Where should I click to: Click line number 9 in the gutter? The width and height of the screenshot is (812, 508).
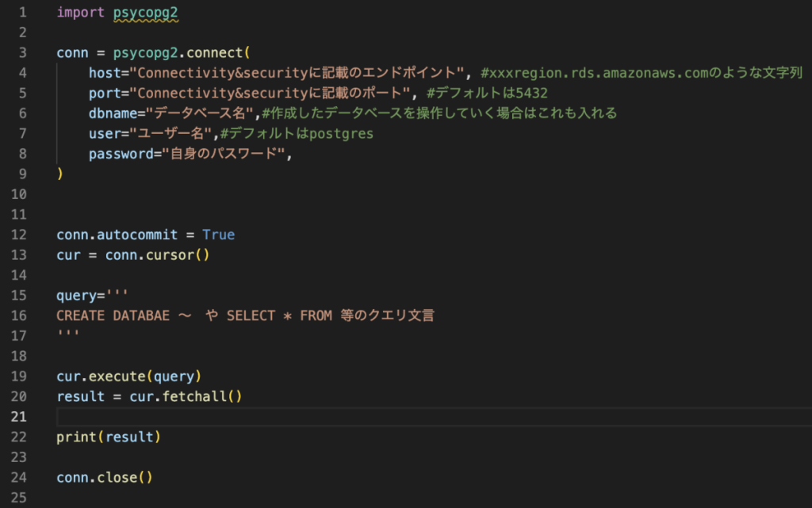click(22, 174)
